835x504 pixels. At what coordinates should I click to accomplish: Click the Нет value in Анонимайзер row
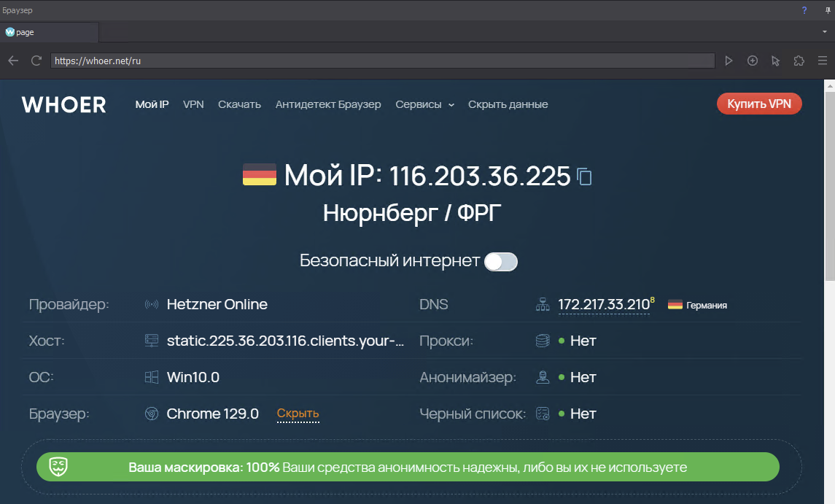pos(583,377)
